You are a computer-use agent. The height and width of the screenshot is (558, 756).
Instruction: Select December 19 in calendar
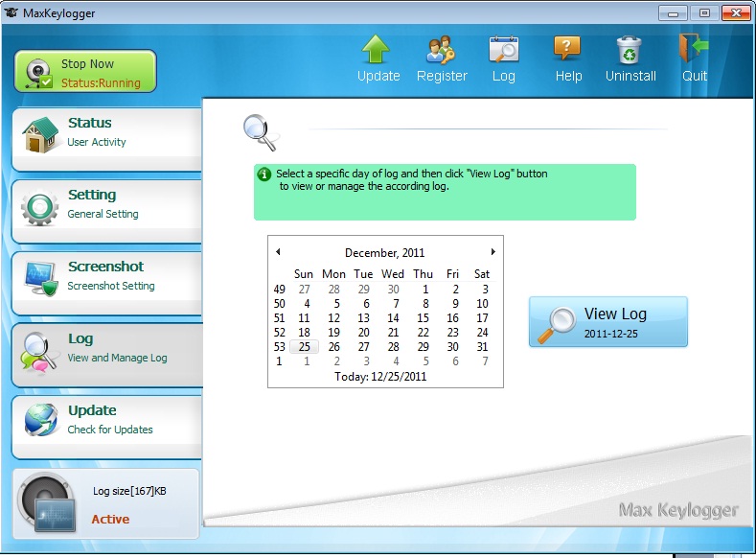pos(333,333)
